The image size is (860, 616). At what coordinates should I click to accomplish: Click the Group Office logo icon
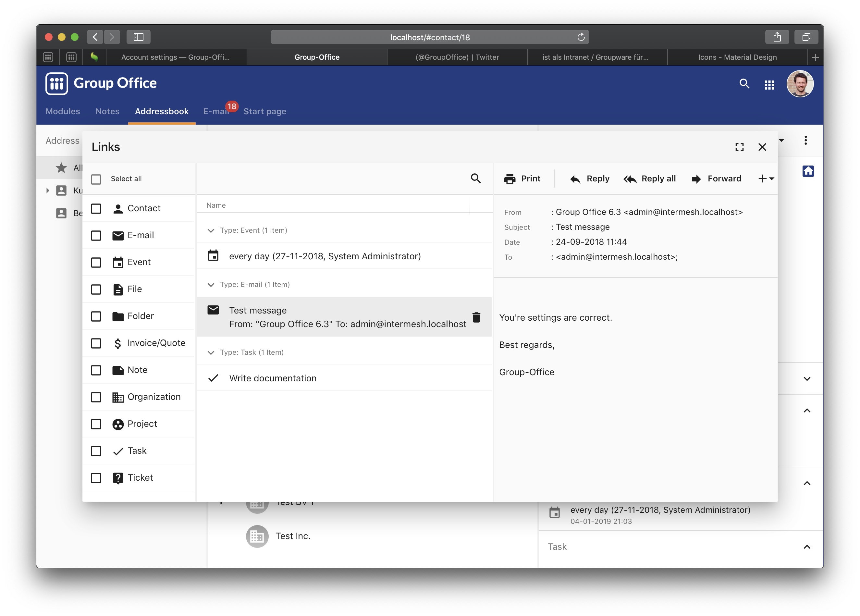pyautogui.click(x=56, y=83)
